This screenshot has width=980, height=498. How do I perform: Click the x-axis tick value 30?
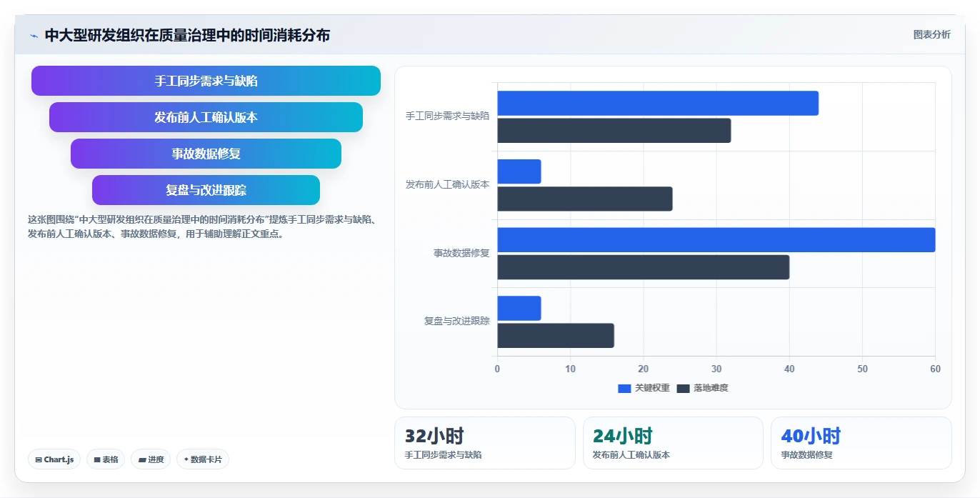click(716, 369)
